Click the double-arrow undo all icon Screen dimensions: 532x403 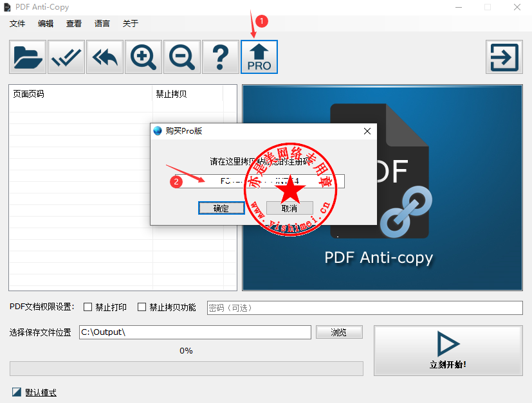click(x=105, y=57)
